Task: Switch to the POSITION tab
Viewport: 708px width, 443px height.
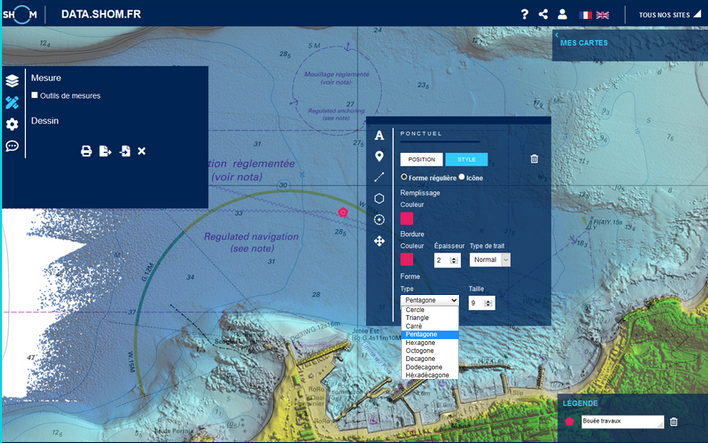Action: (x=421, y=159)
